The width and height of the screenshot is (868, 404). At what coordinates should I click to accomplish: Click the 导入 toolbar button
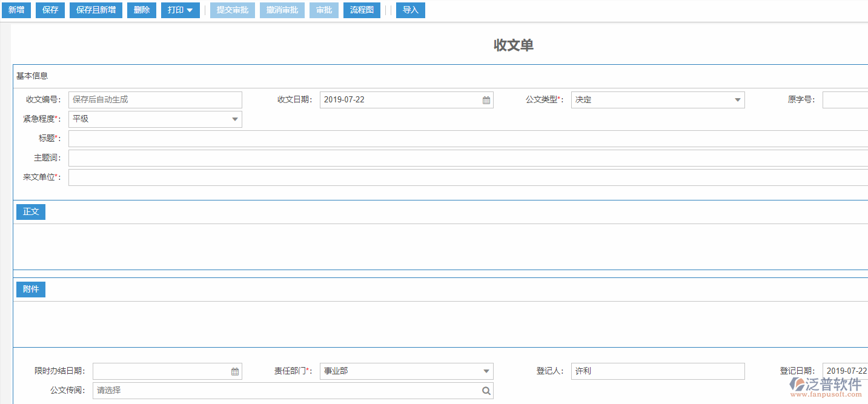click(x=410, y=10)
